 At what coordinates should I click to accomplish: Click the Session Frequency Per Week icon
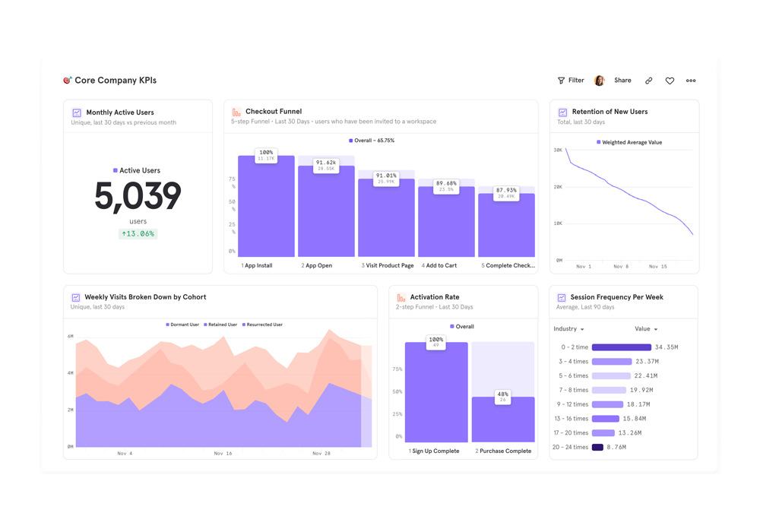point(562,298)
